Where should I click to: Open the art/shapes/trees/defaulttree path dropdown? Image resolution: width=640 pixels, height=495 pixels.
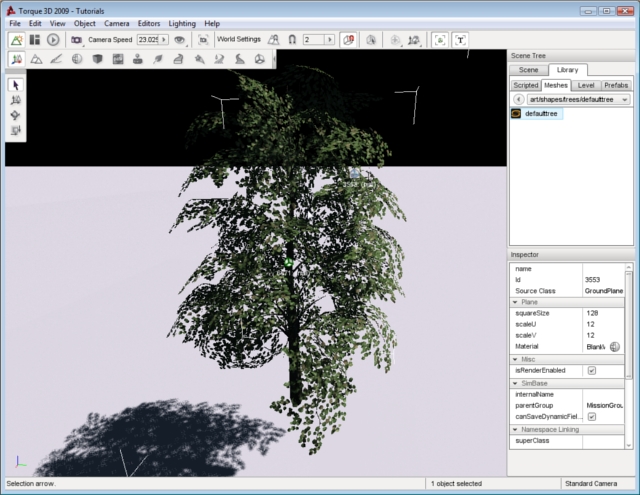(624, 100)
